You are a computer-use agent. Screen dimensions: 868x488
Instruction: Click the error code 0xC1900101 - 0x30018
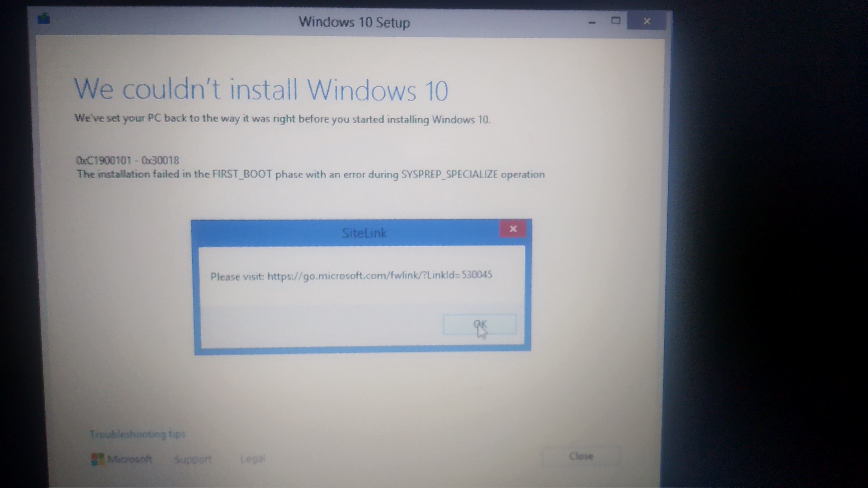[128, 160]
